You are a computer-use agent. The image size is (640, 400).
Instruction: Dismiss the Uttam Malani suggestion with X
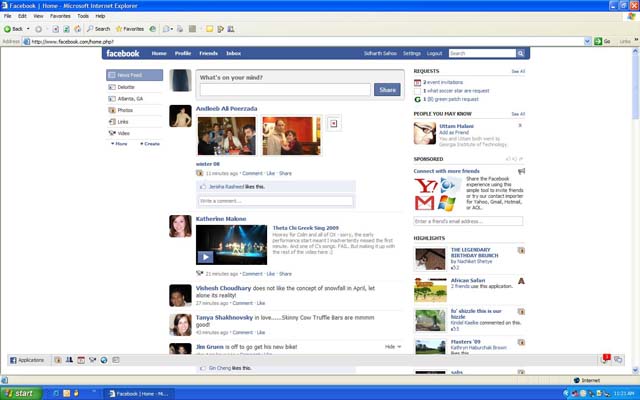tap(520, 125)
